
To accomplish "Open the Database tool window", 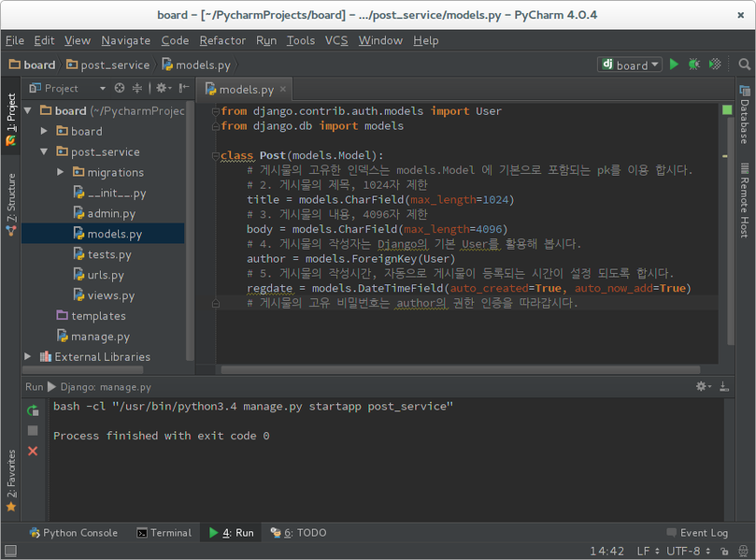I will (745, 115).
